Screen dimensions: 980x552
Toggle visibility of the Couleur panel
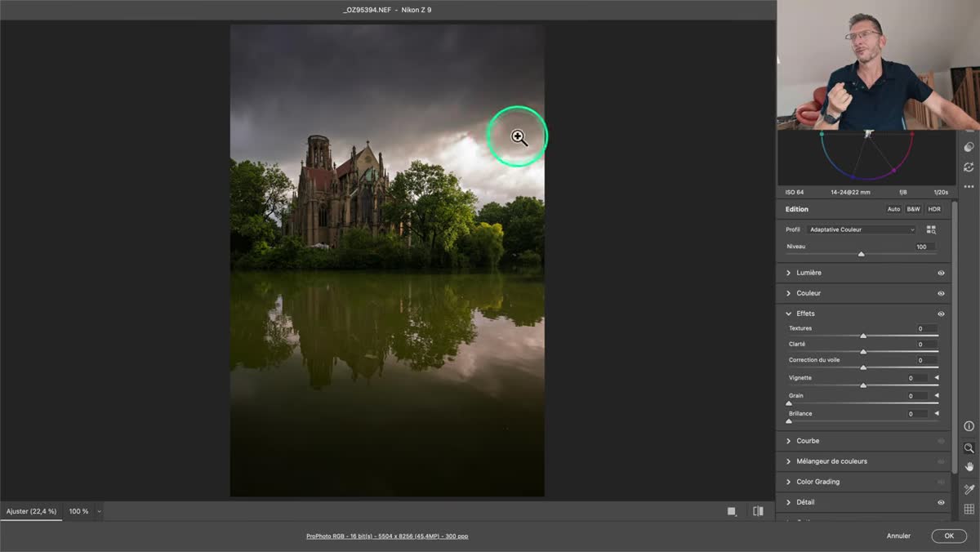pos(941,293)
